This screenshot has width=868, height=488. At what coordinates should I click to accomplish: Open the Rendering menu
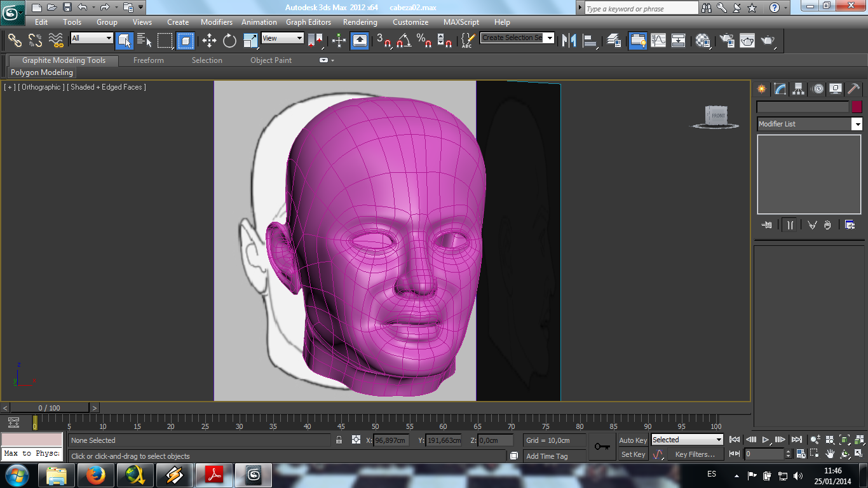tap(360, 22)
